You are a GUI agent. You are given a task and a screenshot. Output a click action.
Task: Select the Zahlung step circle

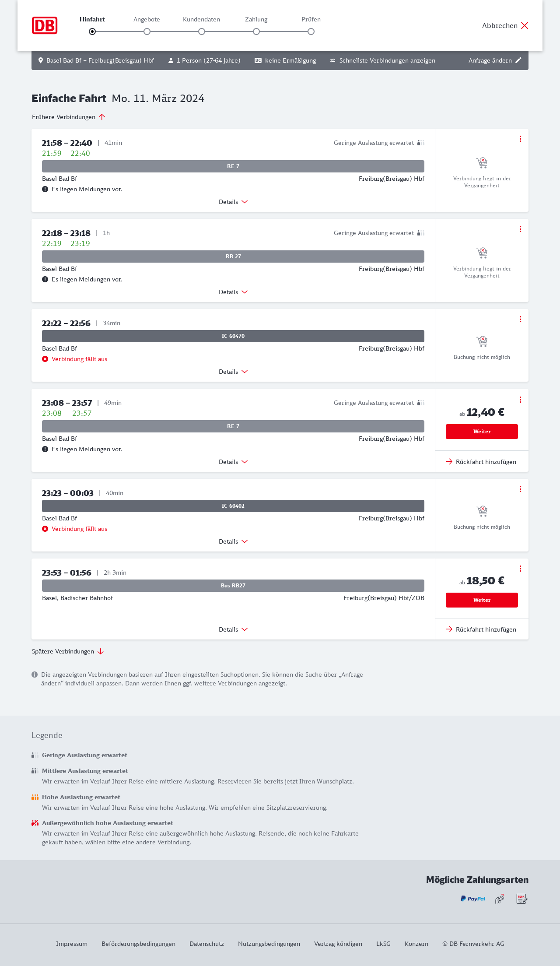[x=256, y=32]
